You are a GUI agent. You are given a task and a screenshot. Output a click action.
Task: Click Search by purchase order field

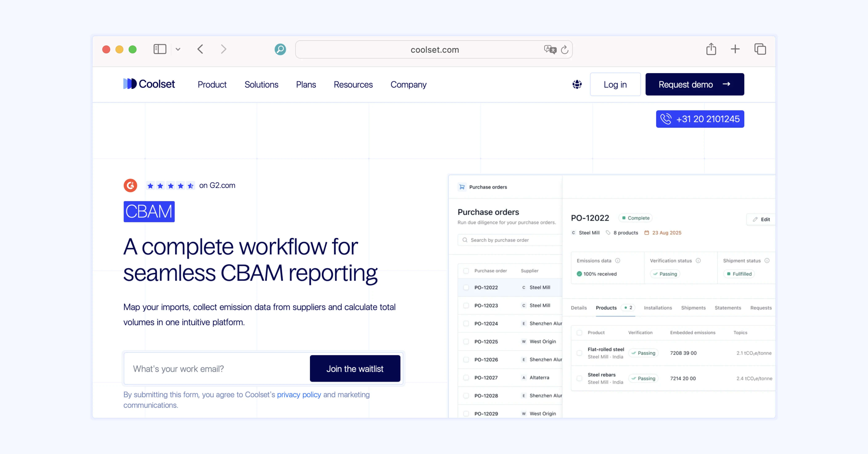pos(509,240)
